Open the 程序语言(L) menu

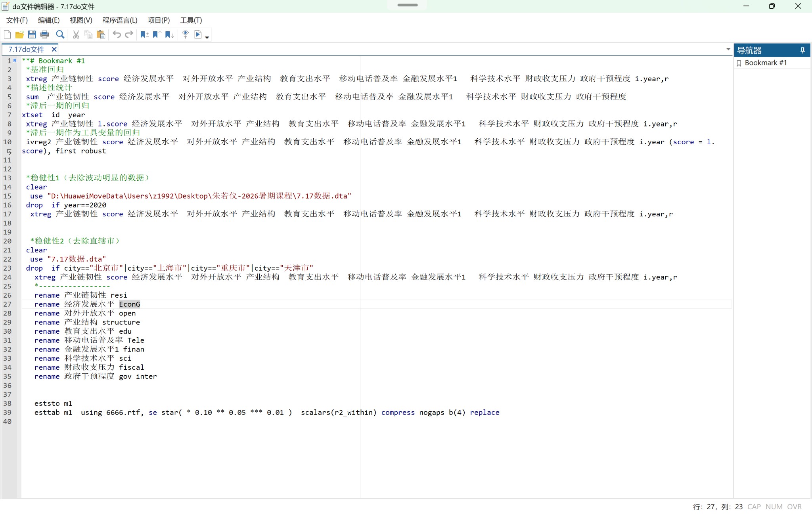[x=120, y=20]
